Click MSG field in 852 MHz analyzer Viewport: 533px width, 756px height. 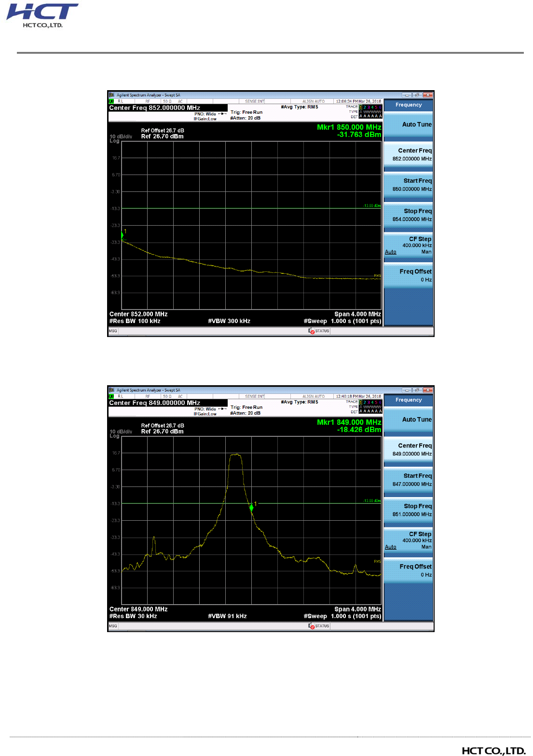[113, 331]
